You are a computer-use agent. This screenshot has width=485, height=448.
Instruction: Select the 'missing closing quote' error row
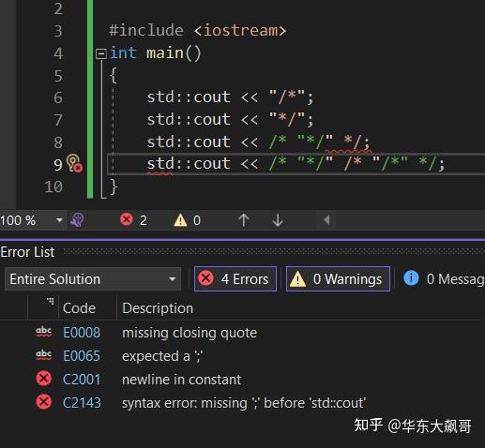[x=242, y=333]
